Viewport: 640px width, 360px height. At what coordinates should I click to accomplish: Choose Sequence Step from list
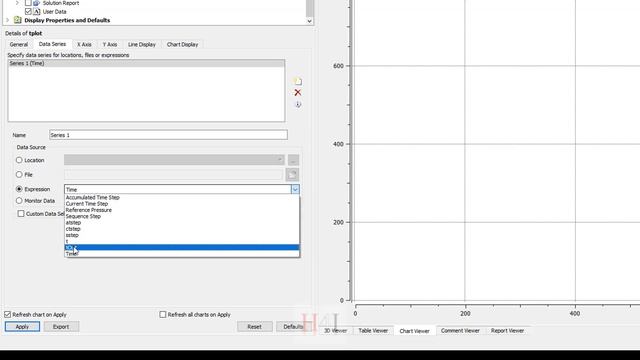tap(182, 216)
